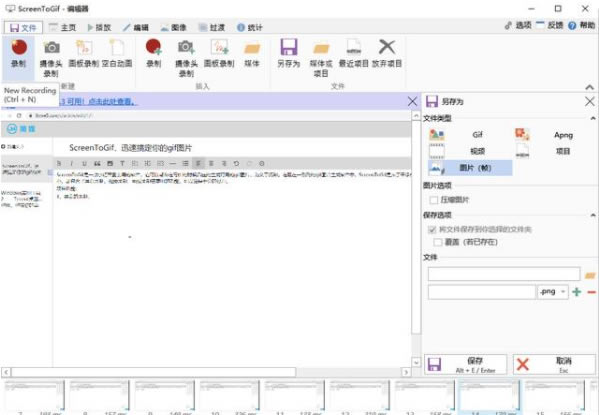Click red minus beside file name

[x=591, y=292]
